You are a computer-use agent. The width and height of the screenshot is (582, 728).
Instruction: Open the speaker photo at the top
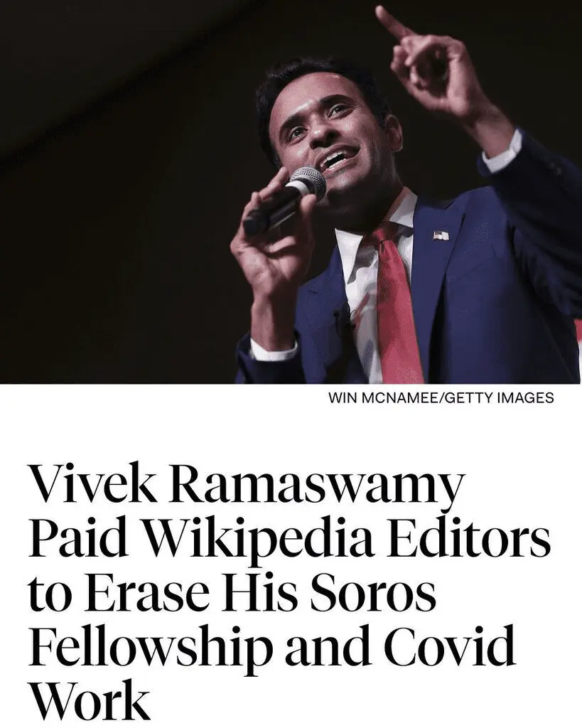291,192
